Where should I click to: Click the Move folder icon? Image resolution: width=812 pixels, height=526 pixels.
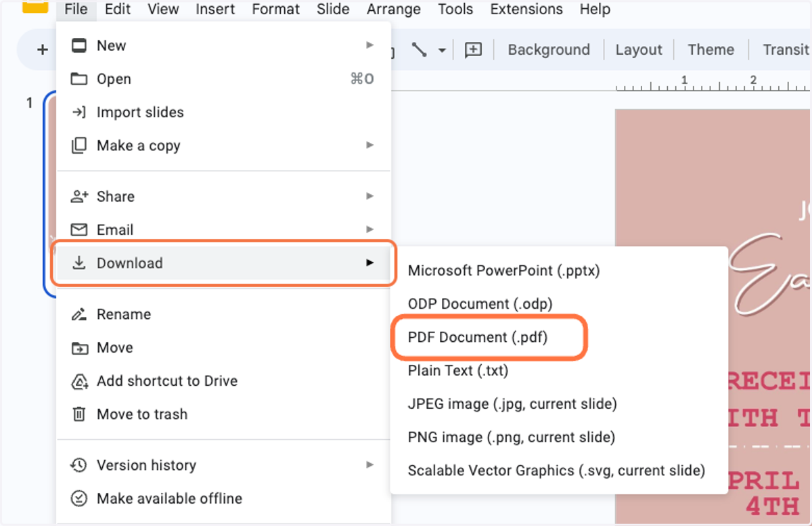tap(79, 348)
